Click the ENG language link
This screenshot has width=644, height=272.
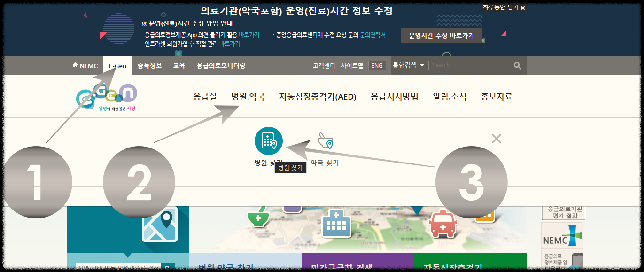click(x=377, y=65)
